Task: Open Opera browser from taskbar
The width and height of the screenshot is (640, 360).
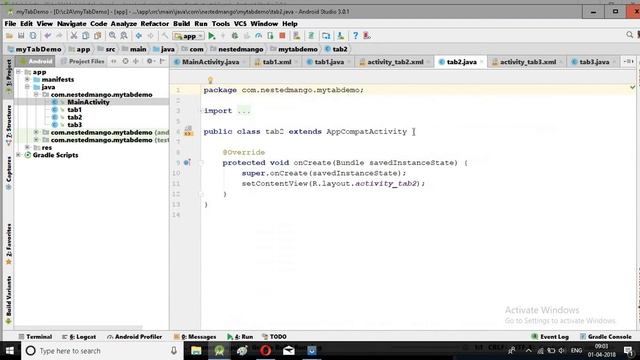Action: coord(266,351)
